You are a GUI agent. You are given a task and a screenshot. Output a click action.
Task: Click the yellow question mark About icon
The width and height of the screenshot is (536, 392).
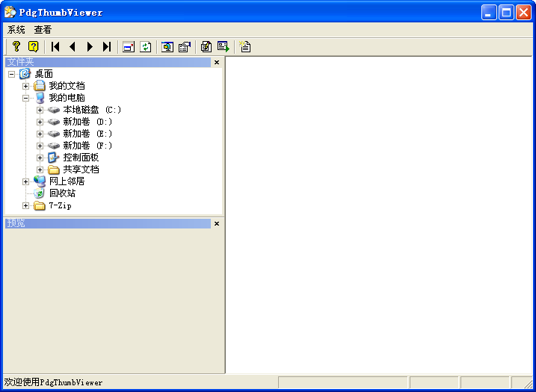16,46
